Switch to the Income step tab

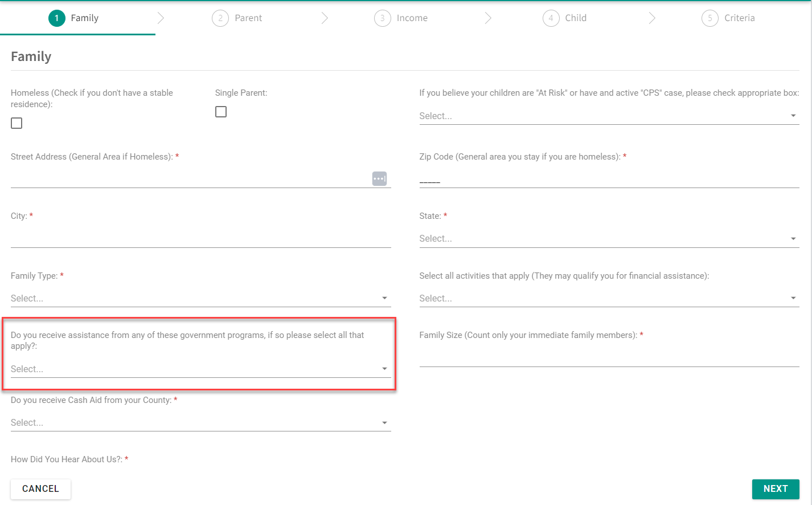click(401, 18)
